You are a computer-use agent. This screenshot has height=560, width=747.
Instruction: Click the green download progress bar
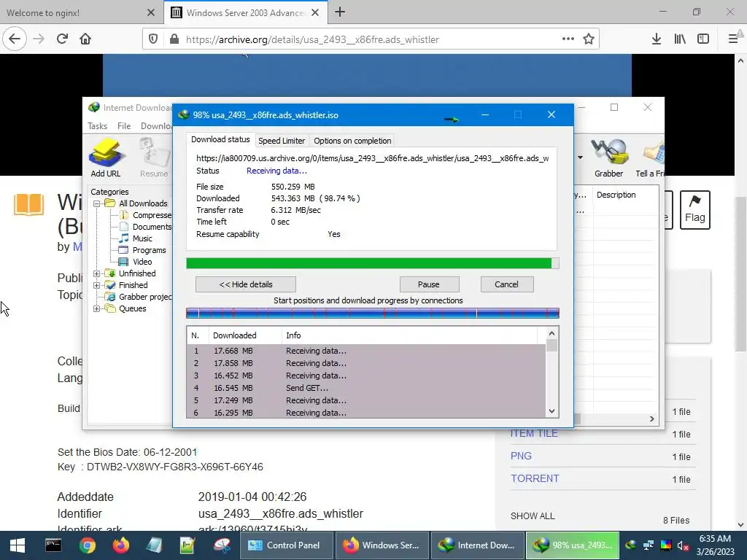point(373,263)
